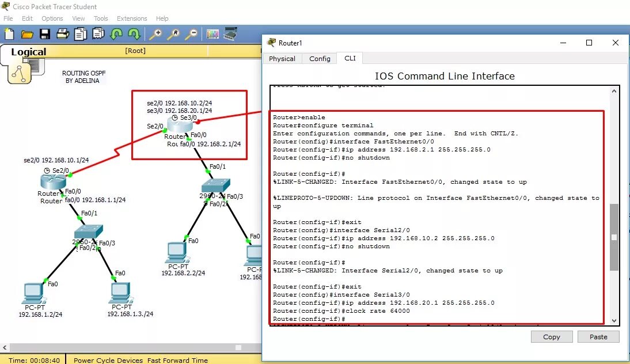Print the workspace using printer icon
The height and width of the screenshot is (364, 630).
(x=63, y=34)
